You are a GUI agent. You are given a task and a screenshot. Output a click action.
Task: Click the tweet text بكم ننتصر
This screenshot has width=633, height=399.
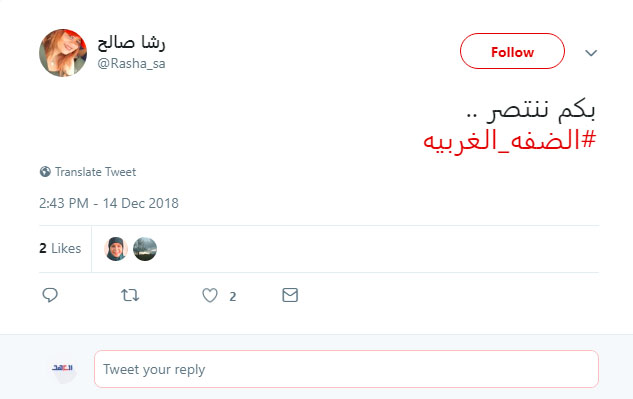coord(531,111)
